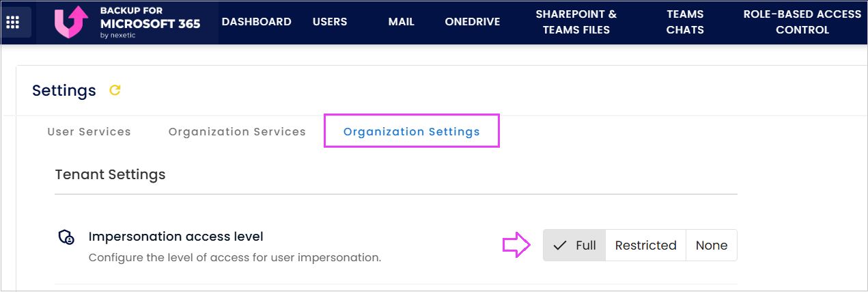This screenshot has width=868, height=292.
Task: Refresh settings with the yellow reload icon
Action: click(x=115, y=90)
